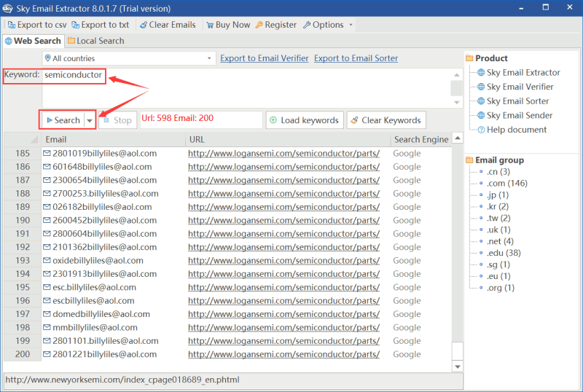This screenshot has width=583, height=392.
Task: Open the Search button's dropdown arrow
Action: 90,120
